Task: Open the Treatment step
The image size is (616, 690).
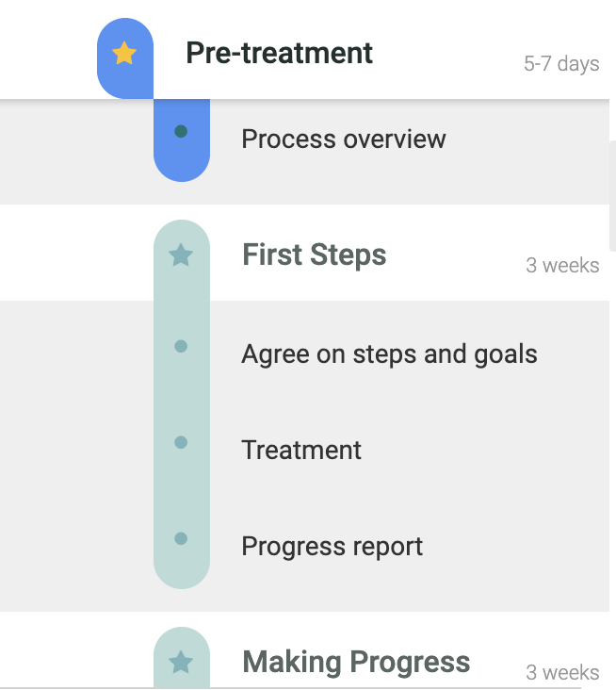Action: 301,451
